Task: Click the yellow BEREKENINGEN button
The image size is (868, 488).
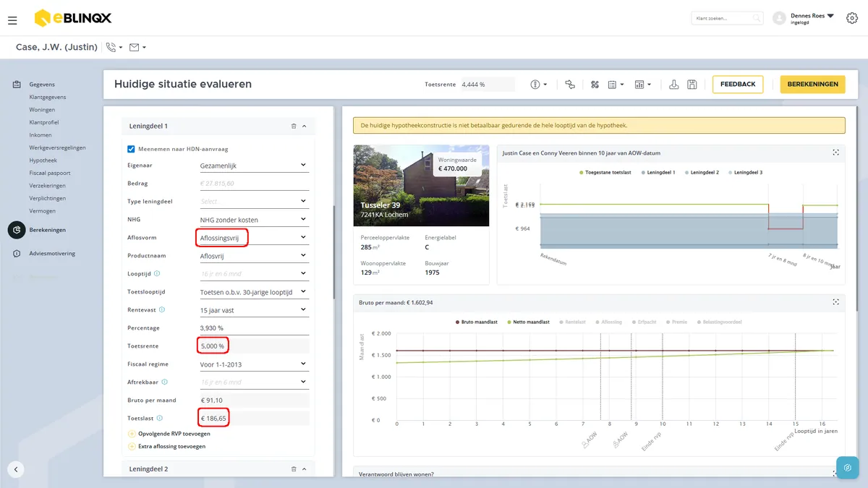Action: pos(812,85)
